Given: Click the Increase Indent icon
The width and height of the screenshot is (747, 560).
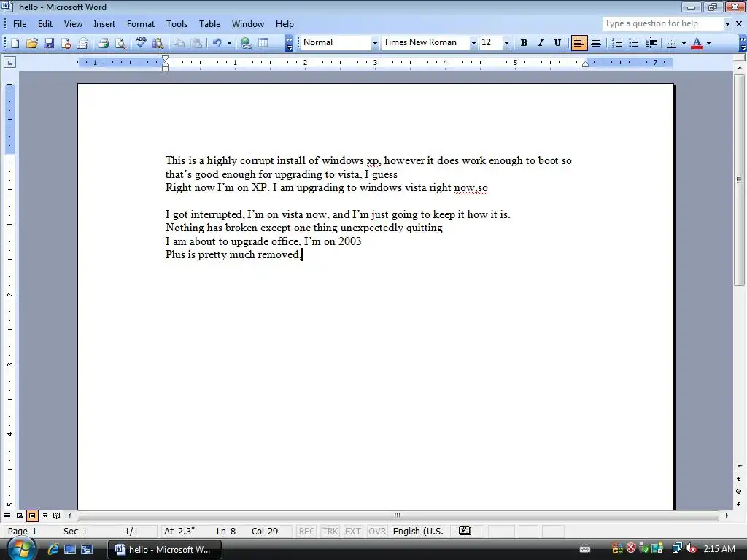Looking at the screenshot, I should pos(651,43).
